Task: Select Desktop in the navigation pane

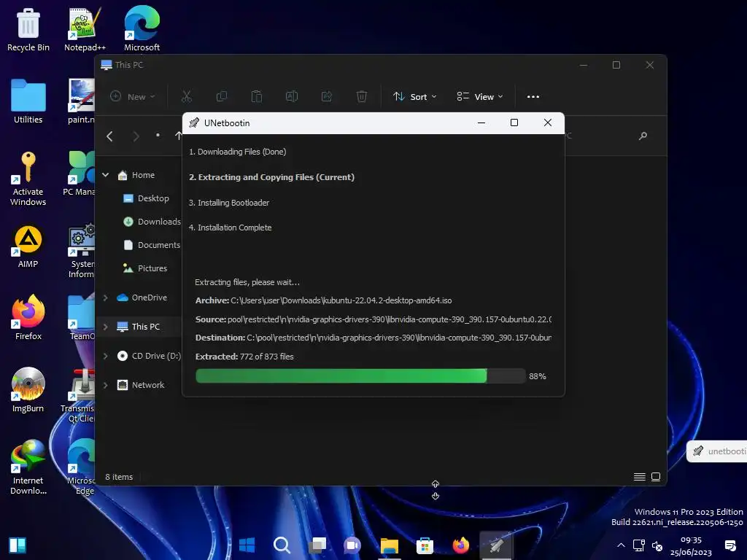Action: pos(146,198)
